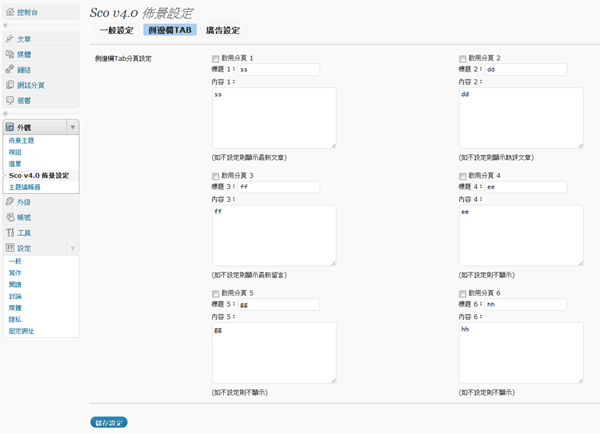Toggle the tab page 4 checkbox
The image size is (600, 434).
[x=462, y=176]
